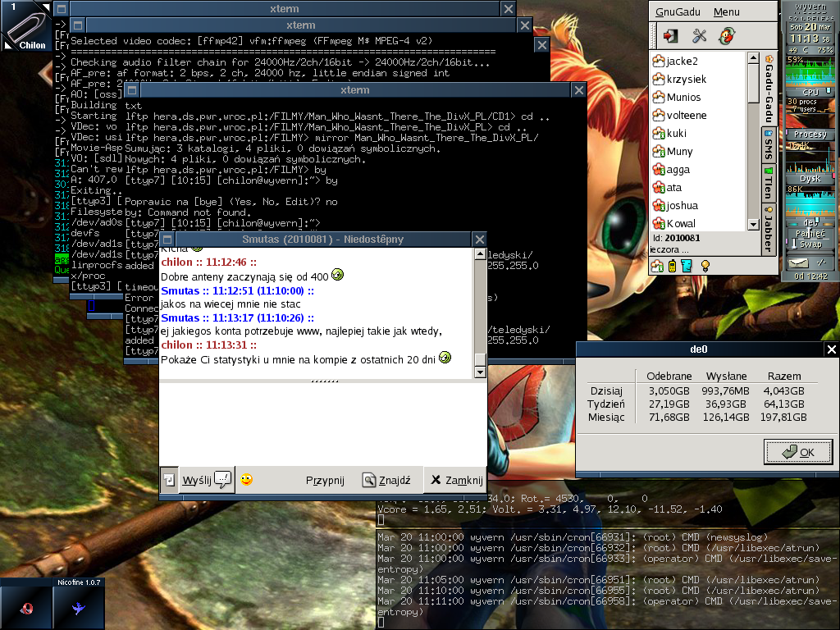
Task: Select contact krzysiek in the contact list
Action: [x=686, y=79]
